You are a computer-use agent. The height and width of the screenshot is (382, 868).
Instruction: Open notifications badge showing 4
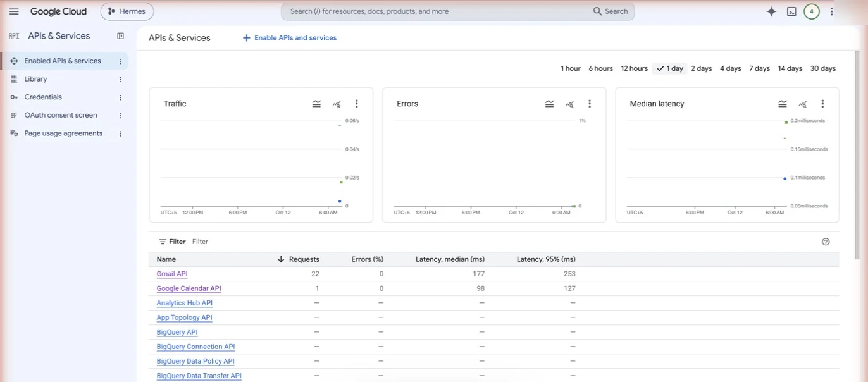tap(812, 11)
